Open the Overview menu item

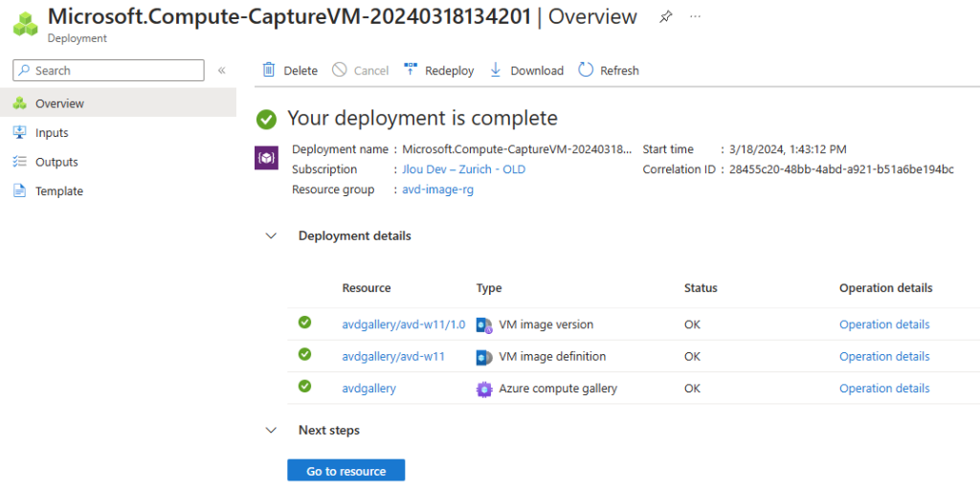tap(118, 103)
